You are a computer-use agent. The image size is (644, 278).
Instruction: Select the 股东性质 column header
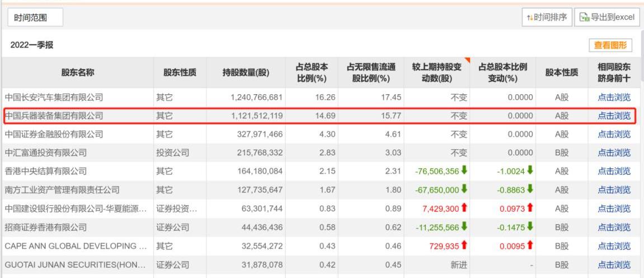point(180,72)
